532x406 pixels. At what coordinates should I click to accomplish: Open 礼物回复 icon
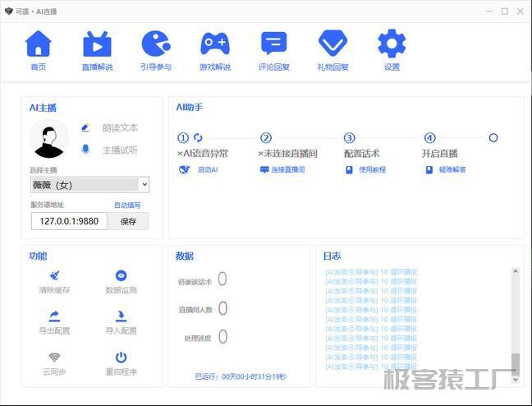tap(332, 45)
